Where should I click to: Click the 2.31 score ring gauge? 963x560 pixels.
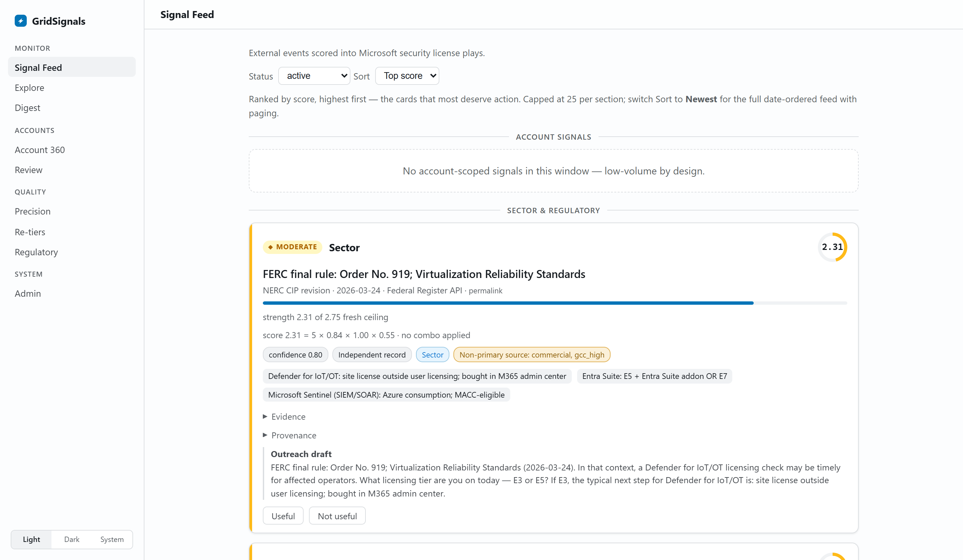click(832, 247)
